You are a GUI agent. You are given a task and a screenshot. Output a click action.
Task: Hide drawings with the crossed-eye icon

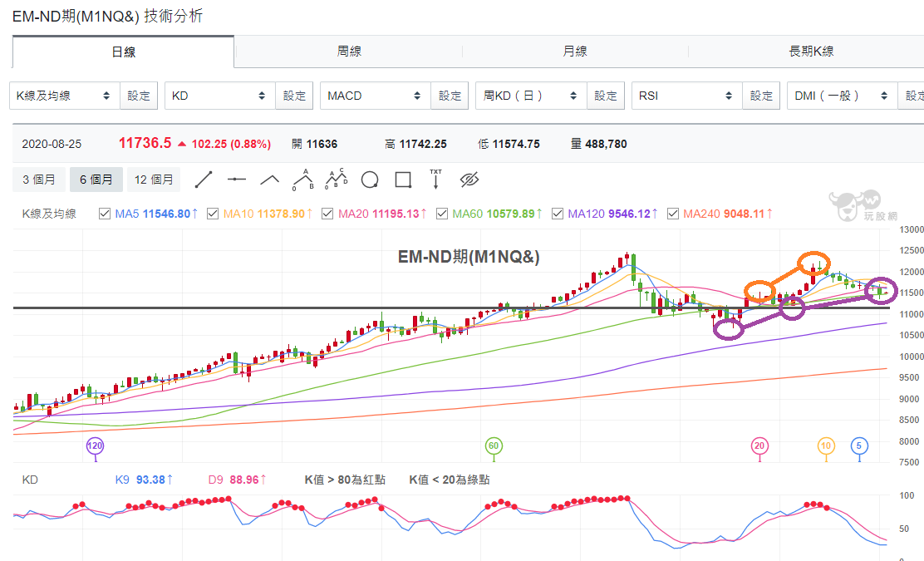pyautogui.click(x=469, y=180)
